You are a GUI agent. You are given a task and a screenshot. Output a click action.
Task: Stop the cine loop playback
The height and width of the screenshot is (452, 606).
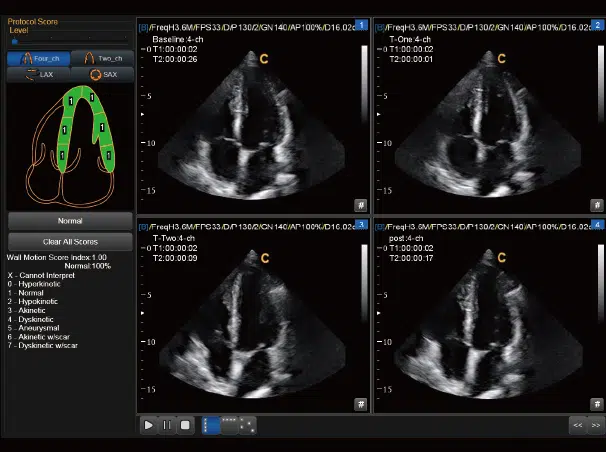tap(185, 425)
